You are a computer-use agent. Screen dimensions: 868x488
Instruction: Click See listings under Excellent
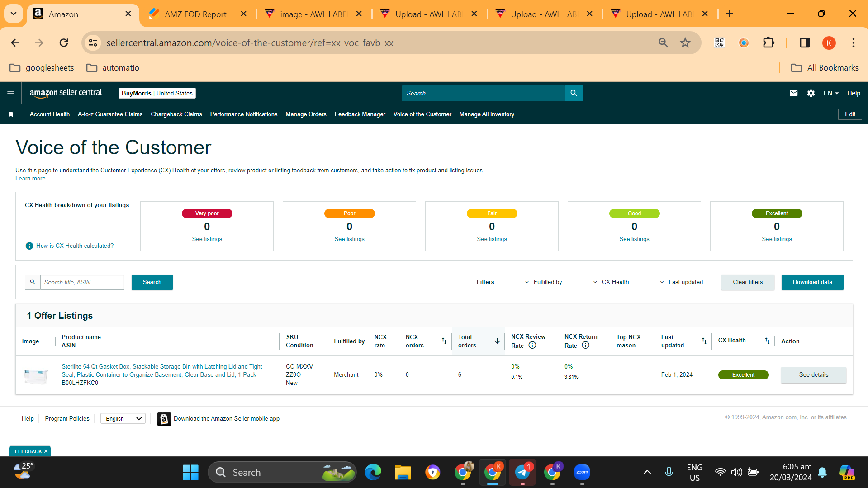pyautogui.click(x=777, y=239)
